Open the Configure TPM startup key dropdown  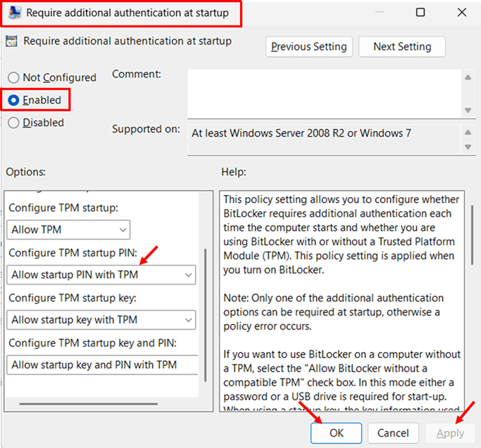pyautogui.click(x=101, y=320)
